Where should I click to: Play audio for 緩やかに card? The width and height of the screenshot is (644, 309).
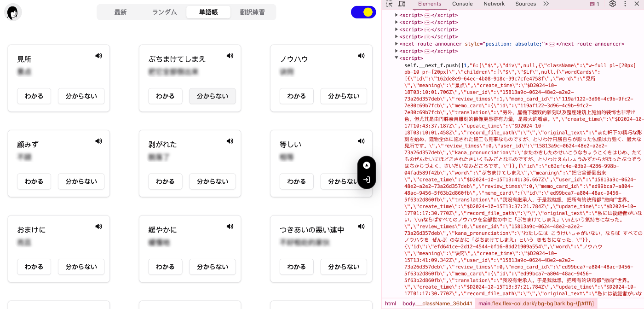(230, 226)
